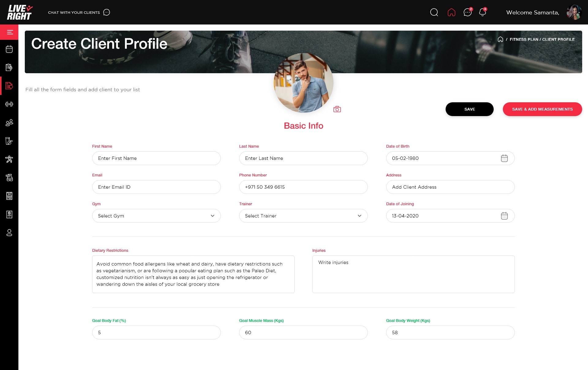
Task: Open the clients group icon in sidebar
Action: tap(9, 123)
